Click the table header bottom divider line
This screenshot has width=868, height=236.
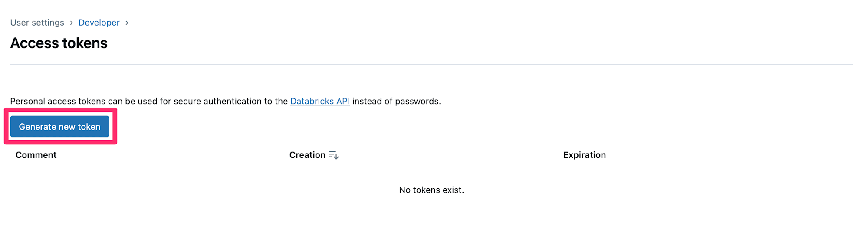[431, 167]
